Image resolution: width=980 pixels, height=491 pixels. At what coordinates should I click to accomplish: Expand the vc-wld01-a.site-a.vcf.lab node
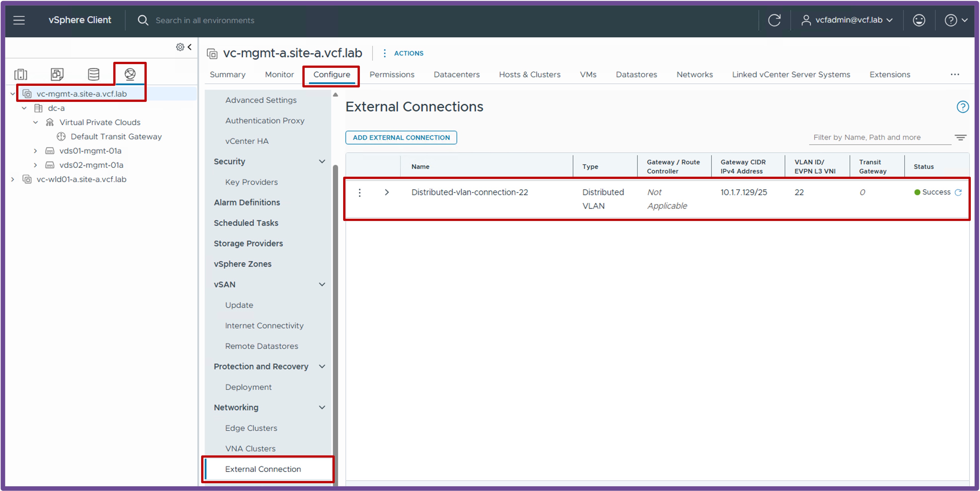12,179
